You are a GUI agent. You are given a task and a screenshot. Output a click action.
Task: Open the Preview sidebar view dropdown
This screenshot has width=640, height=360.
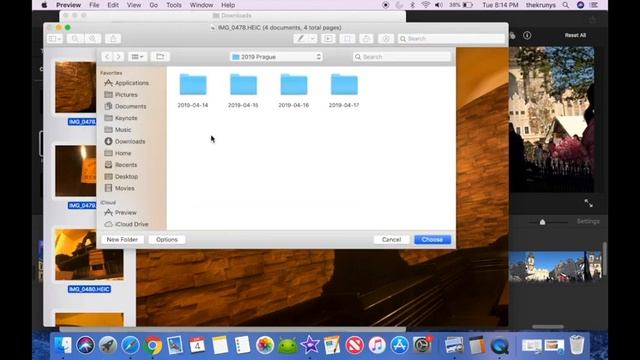click(54, 38)
